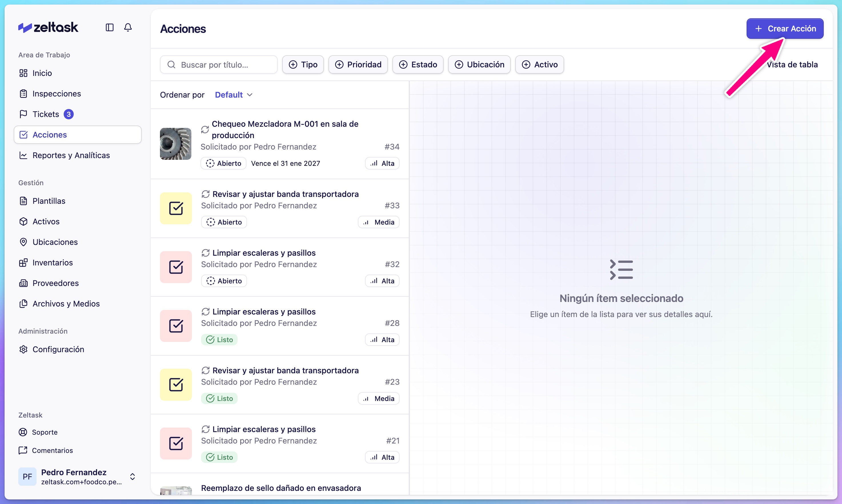Open the Inventarios section
Screen dimensions: 842x504
pyautogui.click(x=53, y=262)
